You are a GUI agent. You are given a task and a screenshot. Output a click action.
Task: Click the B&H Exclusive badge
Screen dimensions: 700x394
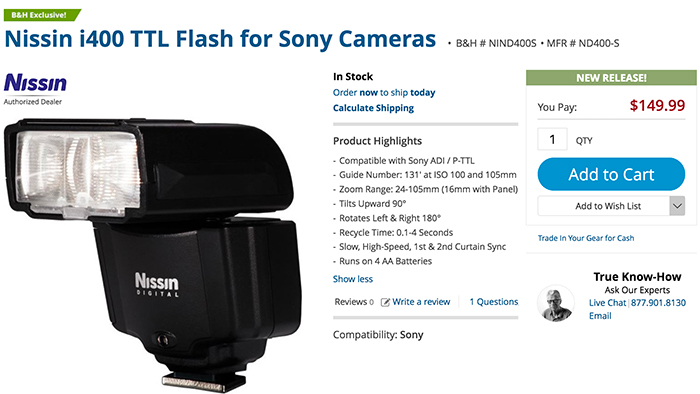[x=41, y=15]
